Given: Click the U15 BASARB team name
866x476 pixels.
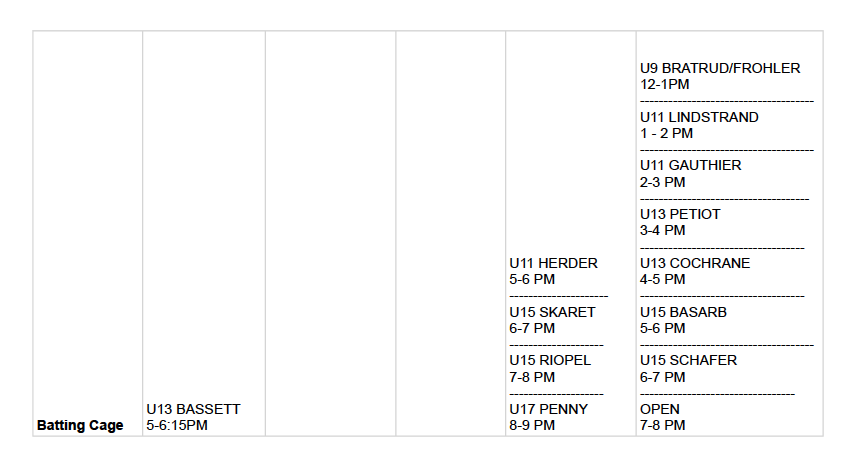Looking at the screenshot, I should click(x=683, y=312).
